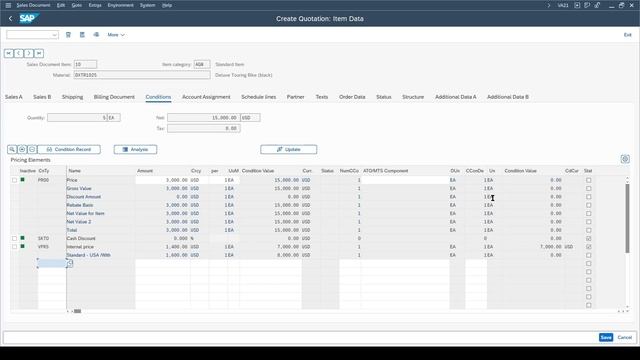Open table settings gear icon

625,159
